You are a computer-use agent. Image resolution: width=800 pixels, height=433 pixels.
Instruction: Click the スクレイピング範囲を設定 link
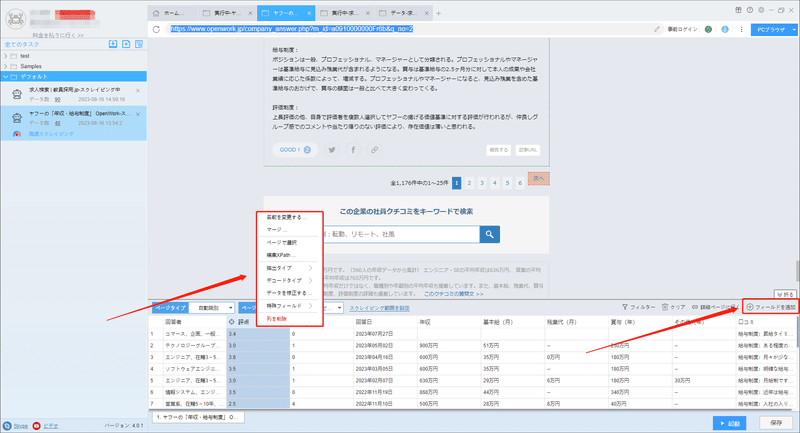point(379,308)
